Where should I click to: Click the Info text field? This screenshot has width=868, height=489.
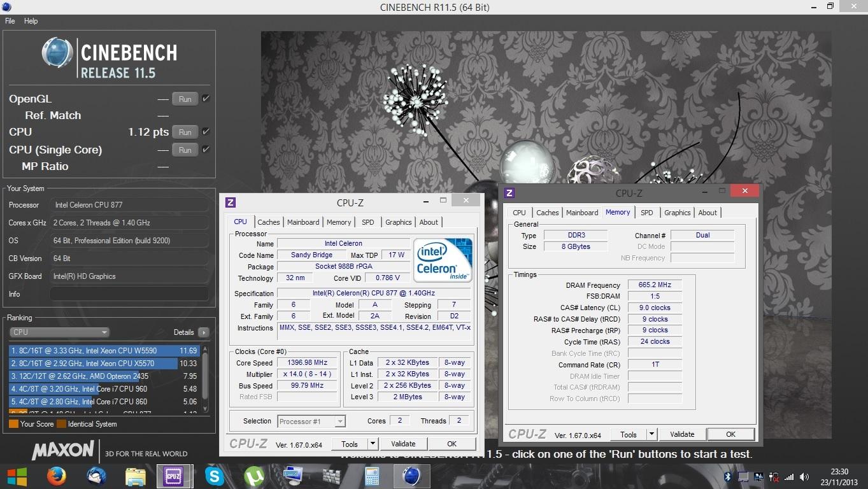point(129,294)
